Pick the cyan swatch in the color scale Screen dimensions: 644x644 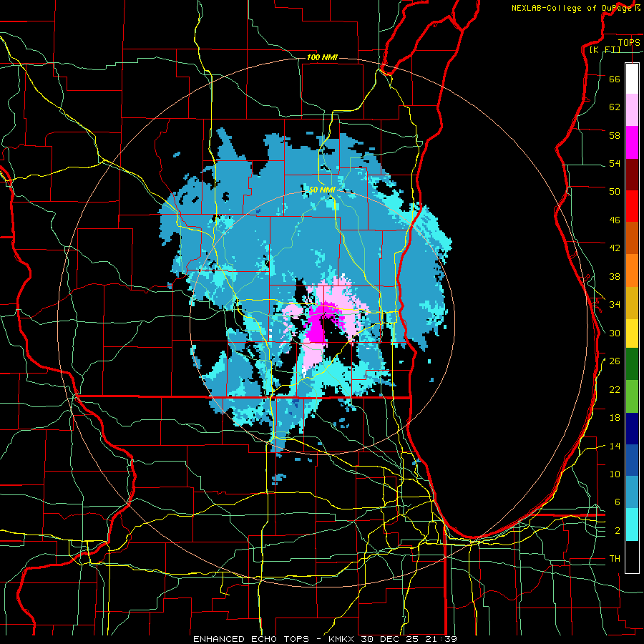[632, 525]
